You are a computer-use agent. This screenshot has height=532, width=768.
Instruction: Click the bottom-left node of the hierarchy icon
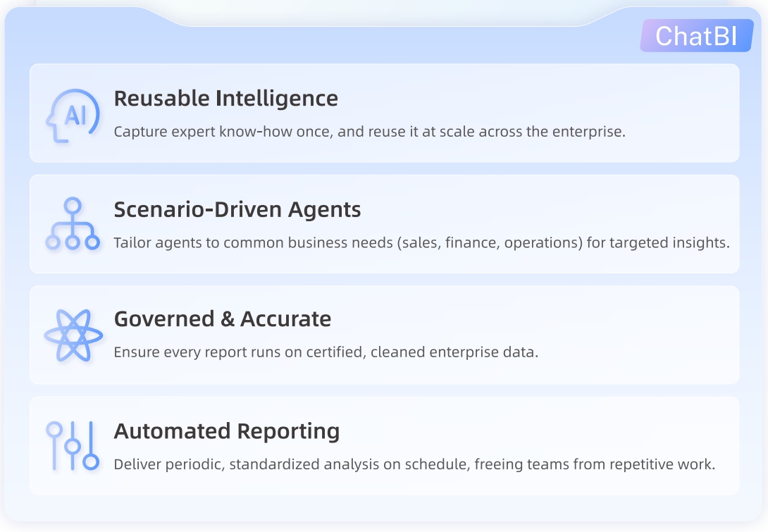(x=53, y=242)
